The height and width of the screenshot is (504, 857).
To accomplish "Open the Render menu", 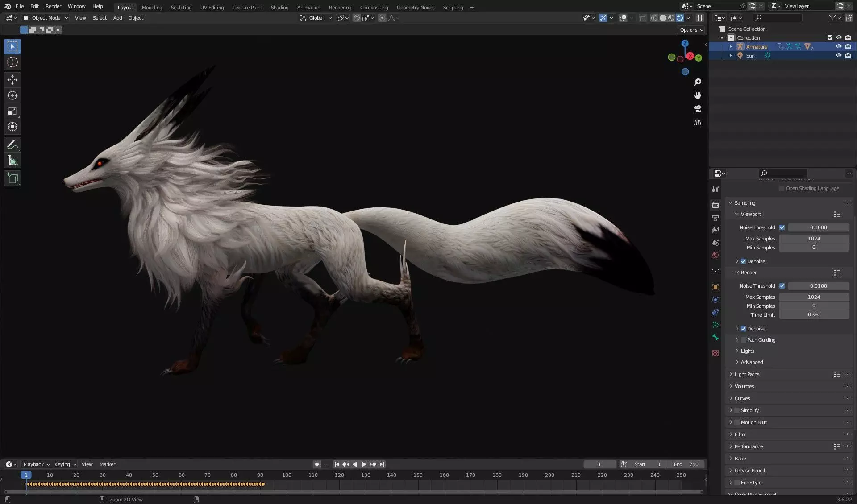I will [x=53, y=6].
